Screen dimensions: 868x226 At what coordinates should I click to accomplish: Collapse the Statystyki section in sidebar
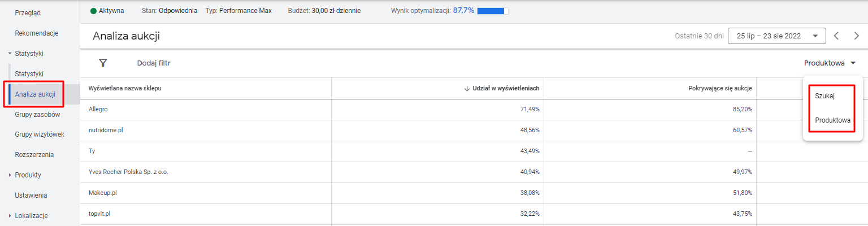pos(10,54)
